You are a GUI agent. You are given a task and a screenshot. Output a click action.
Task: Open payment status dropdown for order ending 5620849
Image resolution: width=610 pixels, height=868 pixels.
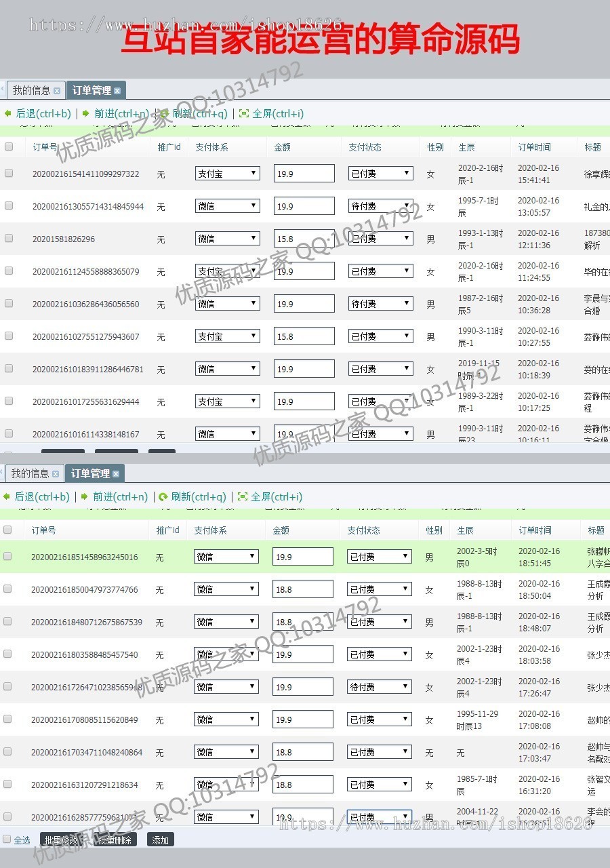tap(379, 719)
